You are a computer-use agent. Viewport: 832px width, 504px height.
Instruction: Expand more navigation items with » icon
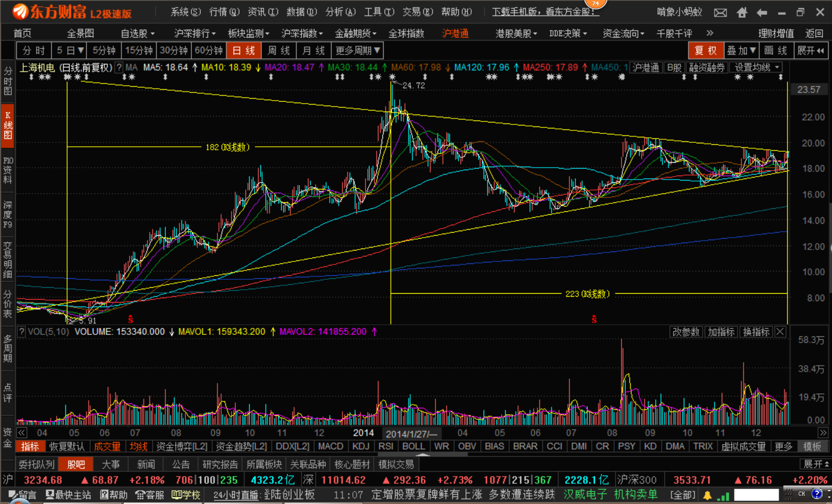pyautogui.click(x=710, y=33)
